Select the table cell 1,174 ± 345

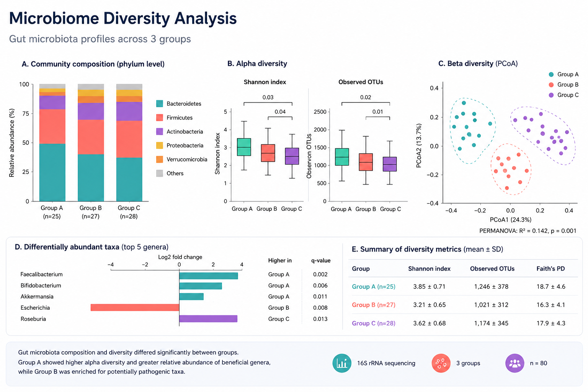pyautogui.click(x=492, y=323)
